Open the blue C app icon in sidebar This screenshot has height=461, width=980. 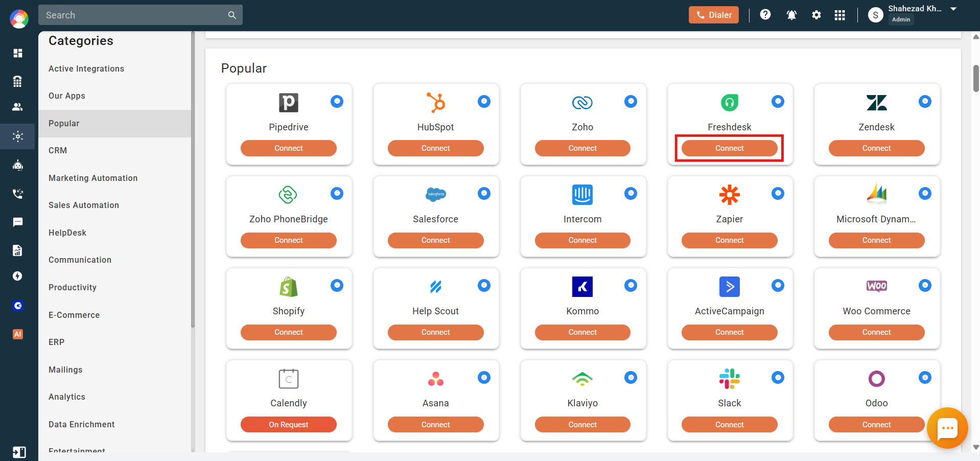(18, 306)
